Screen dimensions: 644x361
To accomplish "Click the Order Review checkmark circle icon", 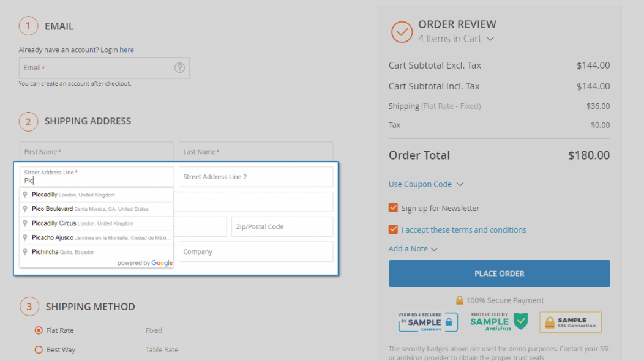I will point(402,32).
